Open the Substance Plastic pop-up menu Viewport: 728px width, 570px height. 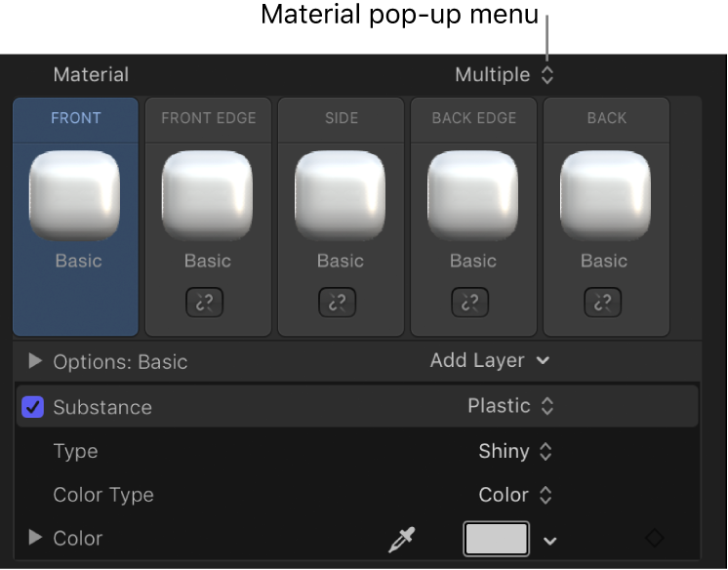tap(510, 406)
